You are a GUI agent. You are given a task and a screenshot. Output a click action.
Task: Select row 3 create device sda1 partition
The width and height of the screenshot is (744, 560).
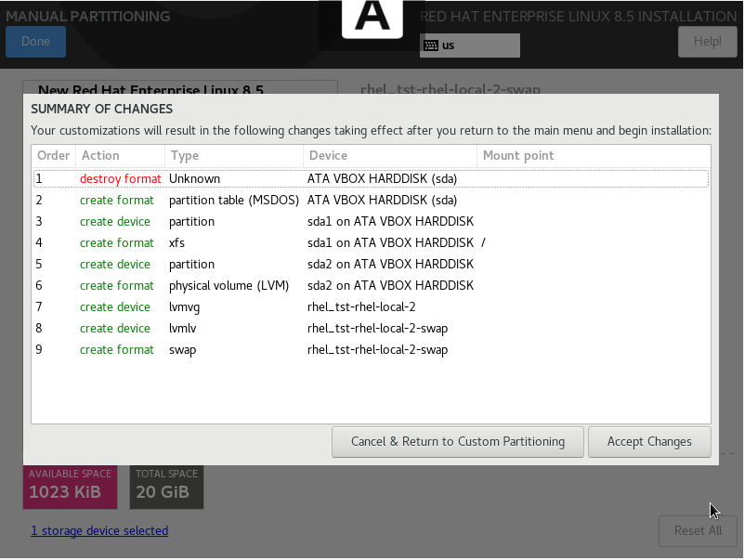click(371, 222)
